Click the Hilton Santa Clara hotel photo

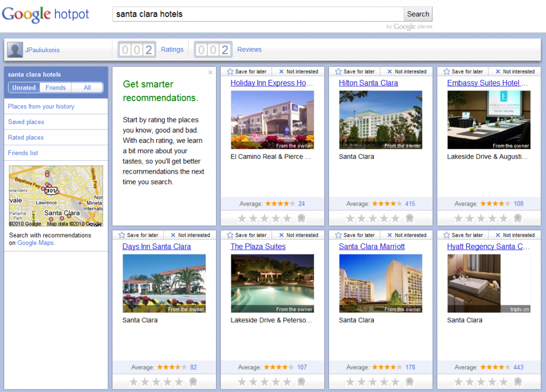coord(381,120)
